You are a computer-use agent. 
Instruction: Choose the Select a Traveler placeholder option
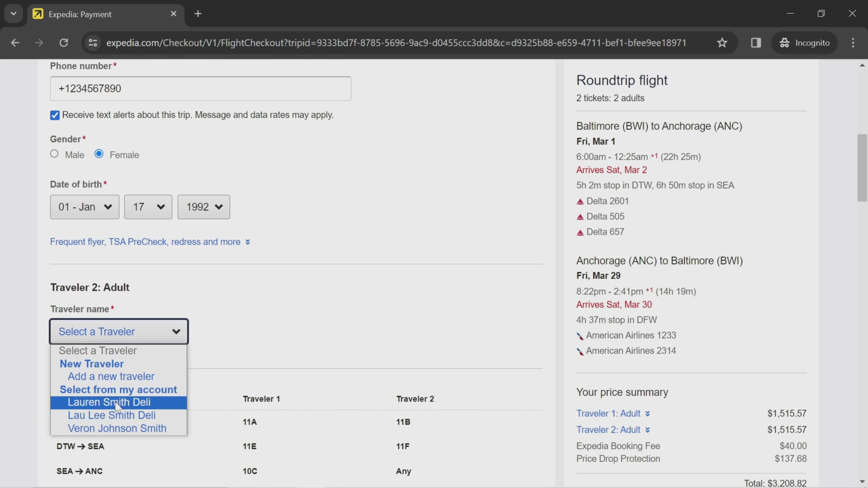click(119, 351)
